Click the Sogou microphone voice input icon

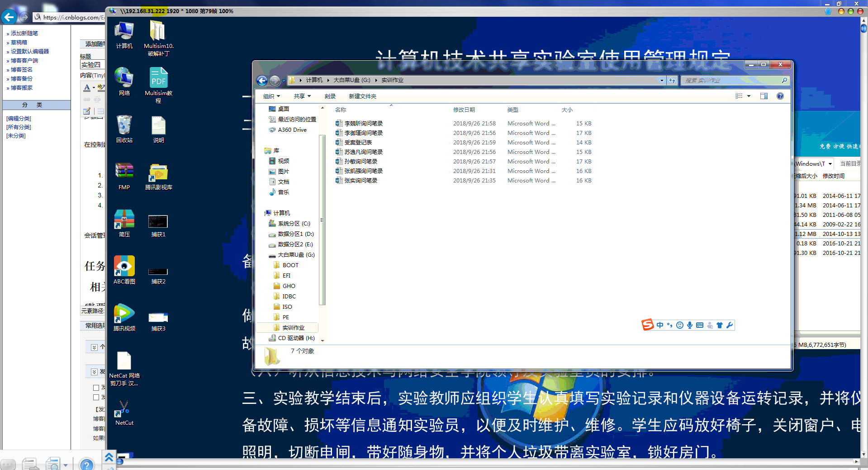point(690,325)
